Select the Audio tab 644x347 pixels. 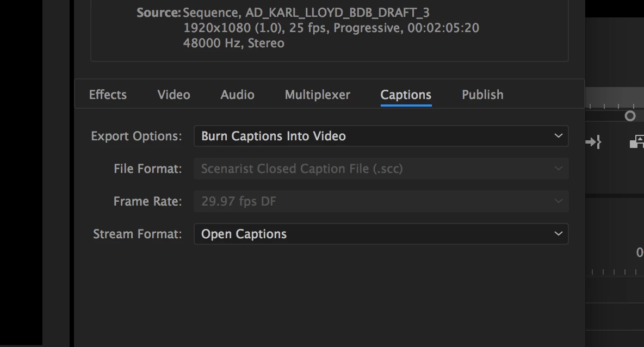237,95
